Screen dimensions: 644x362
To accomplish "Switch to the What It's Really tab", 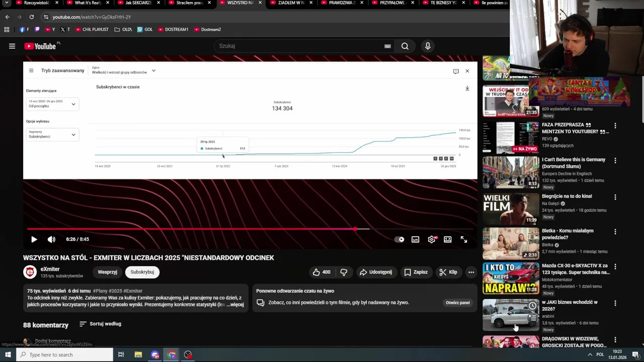I will [x=87, y=3].
